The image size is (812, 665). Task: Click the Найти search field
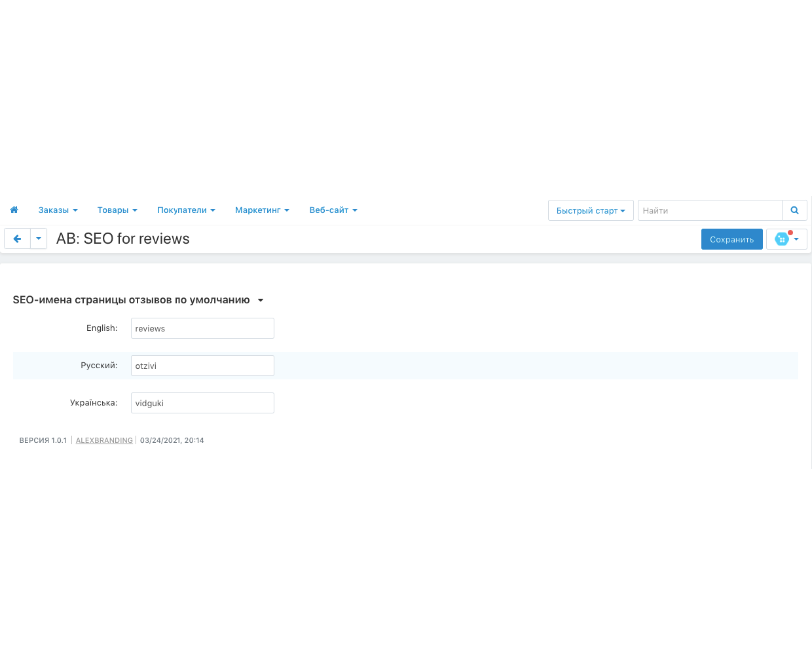point(710,210)
